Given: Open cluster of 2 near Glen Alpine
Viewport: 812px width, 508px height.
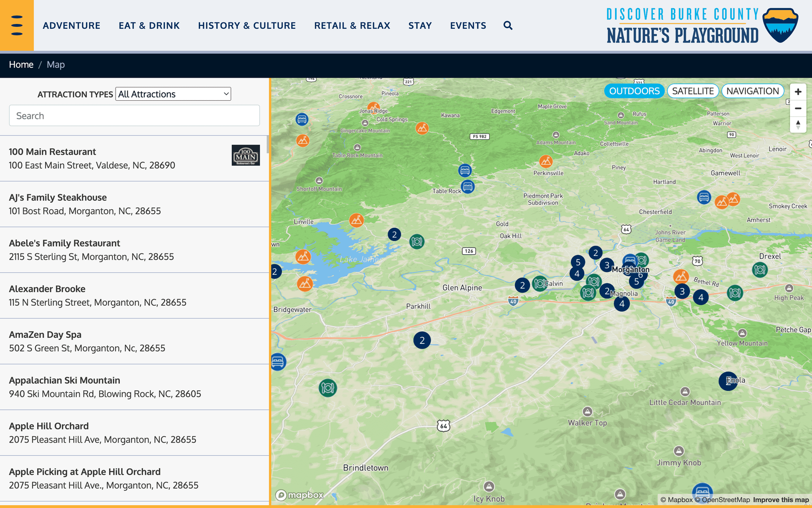Looking at the screenshot, I should tap(522, 285).
